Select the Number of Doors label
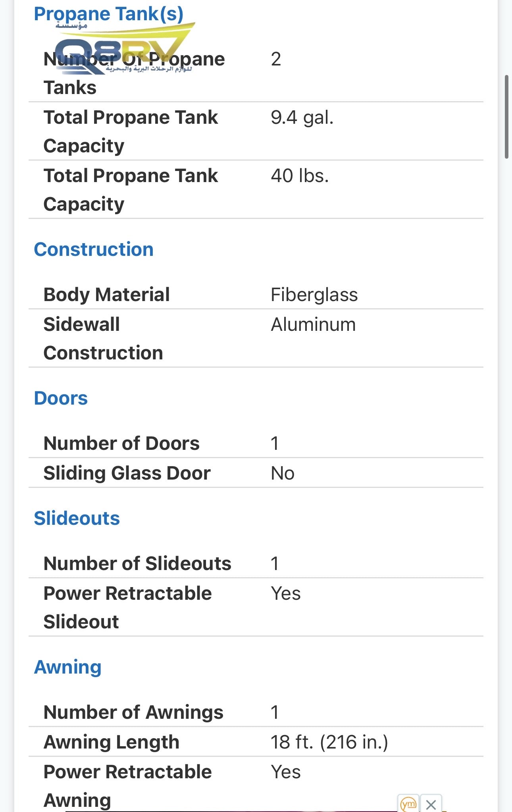The image size is (512, 812). click(121, 443)
